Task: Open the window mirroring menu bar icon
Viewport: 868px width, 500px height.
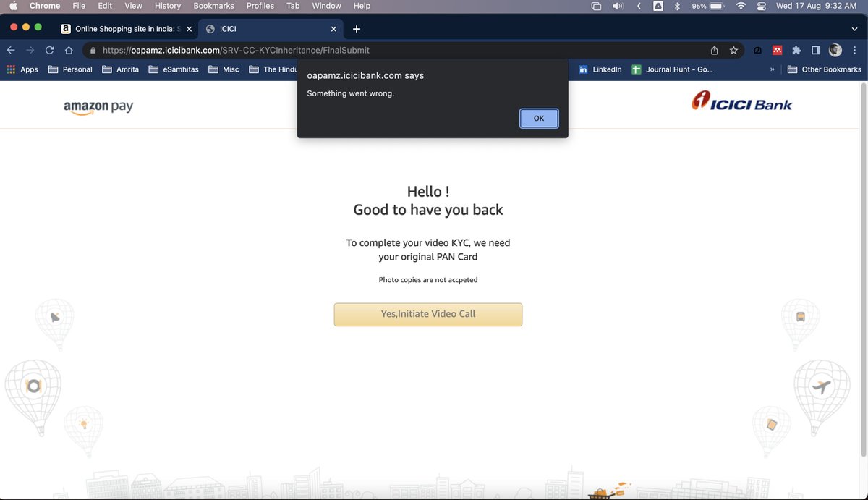Action: (596, 6)
